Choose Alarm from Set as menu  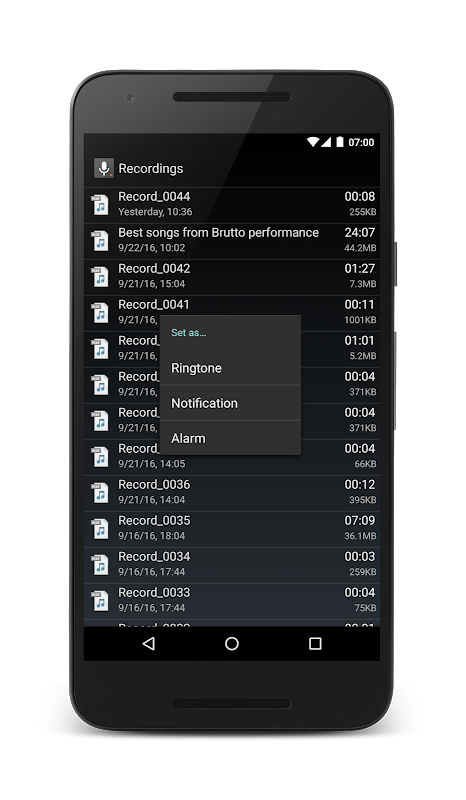230,438
